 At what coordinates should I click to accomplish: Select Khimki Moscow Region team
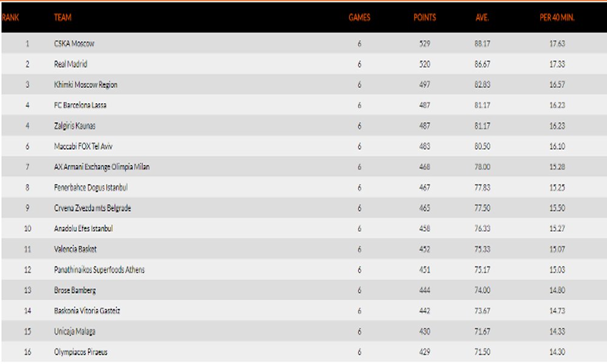[x=86, y=85]
